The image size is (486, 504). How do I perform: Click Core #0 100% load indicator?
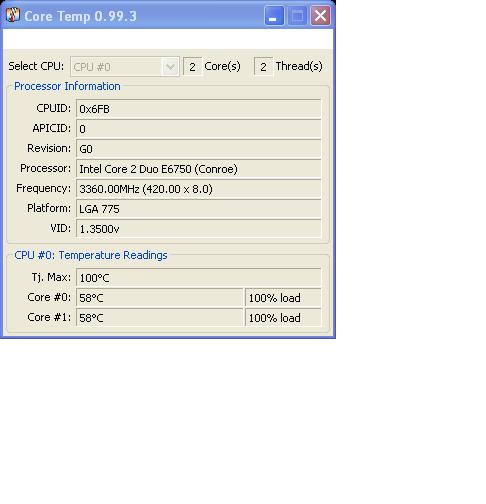pos(283,297)
